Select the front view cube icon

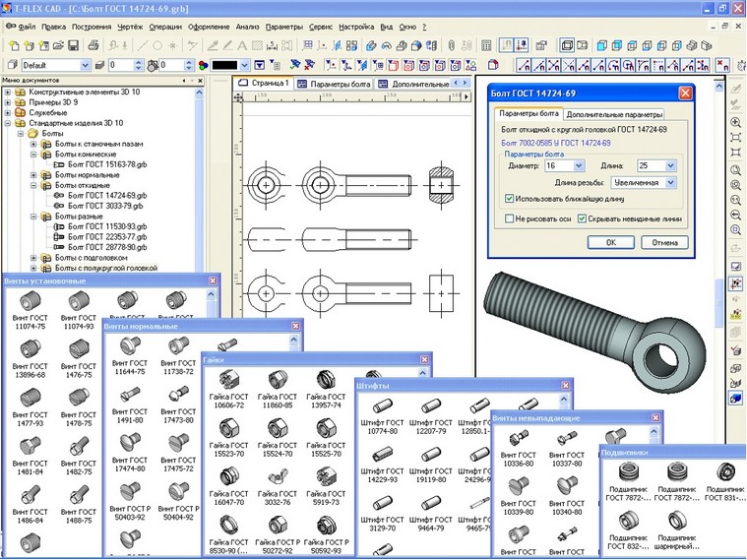(601, 45)
